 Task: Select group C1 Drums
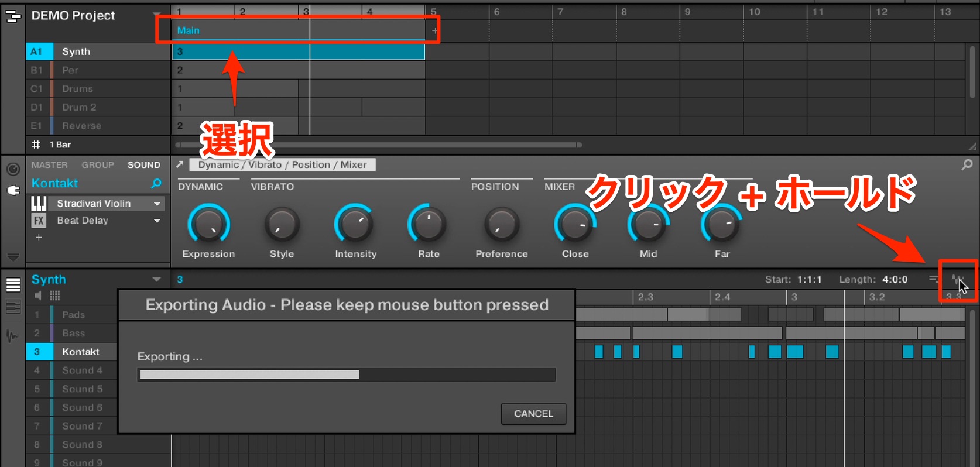pos(98,89)
